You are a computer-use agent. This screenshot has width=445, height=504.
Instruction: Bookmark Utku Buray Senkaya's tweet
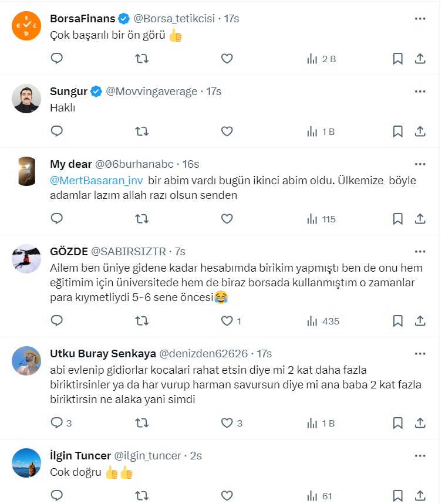(x=397, y=423)
